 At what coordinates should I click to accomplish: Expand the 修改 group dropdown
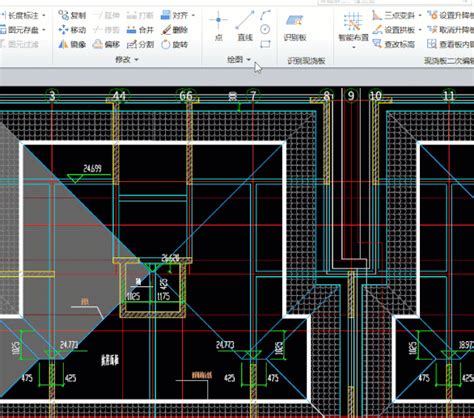pyautogui.click(x=136, y=60)
